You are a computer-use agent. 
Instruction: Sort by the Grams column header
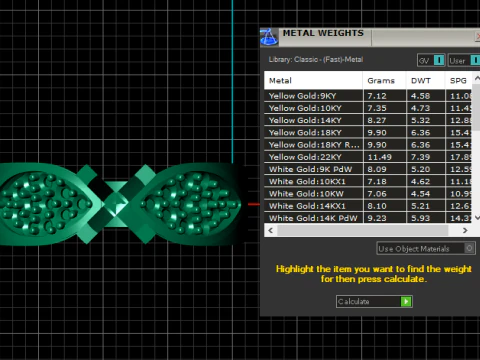point(384,80)
